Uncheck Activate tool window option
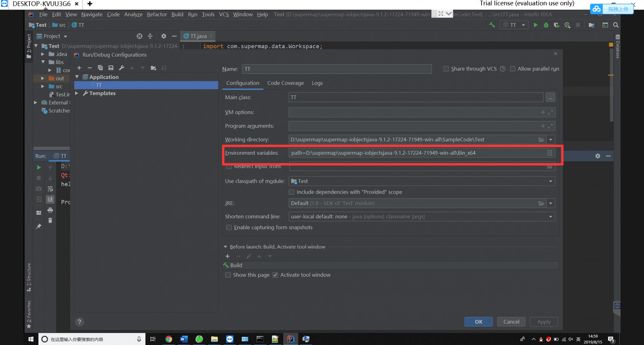The image size is (644, 345). (275, 275)
